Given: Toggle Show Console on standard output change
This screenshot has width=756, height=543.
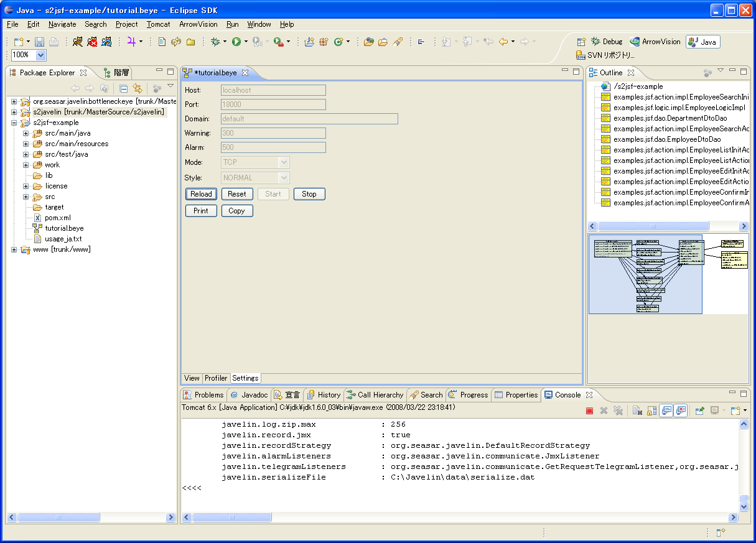Looking at the screenshot, I should [666, 411].
